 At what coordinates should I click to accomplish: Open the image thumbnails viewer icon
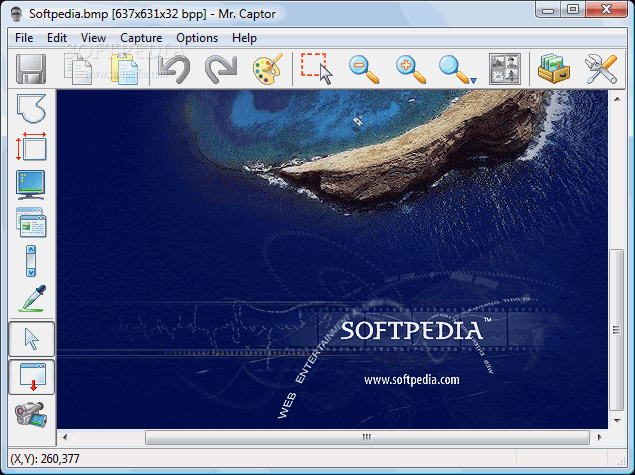(x=505, y=69)
